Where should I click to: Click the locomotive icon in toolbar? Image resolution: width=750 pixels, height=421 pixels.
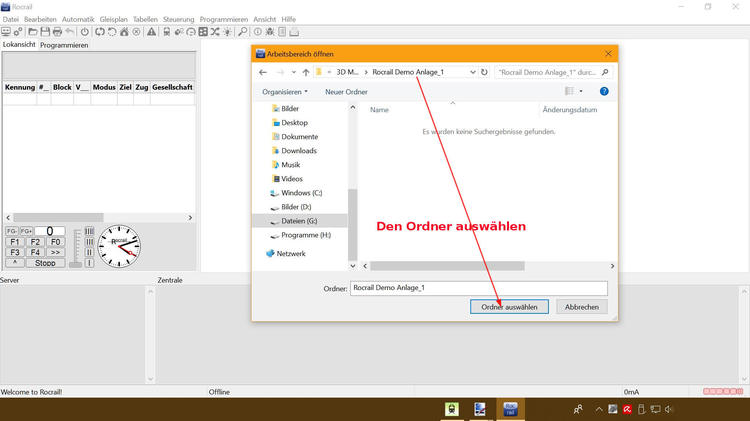tap(166, 32)
